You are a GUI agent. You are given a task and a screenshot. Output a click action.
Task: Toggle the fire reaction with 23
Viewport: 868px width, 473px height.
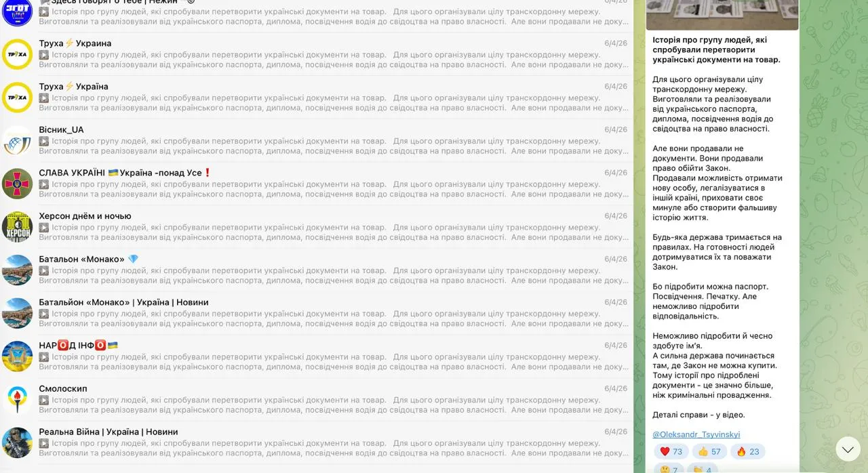coord(747,451)
